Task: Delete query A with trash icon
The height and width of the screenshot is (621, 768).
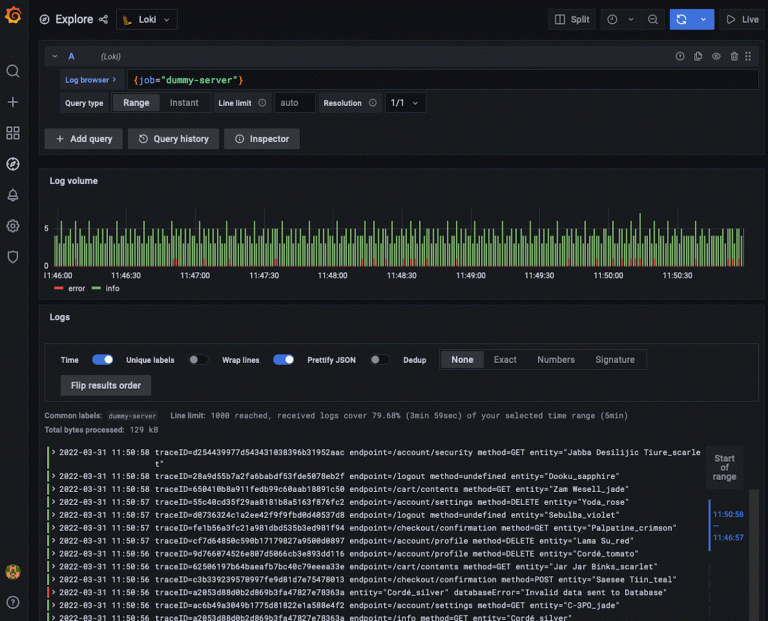Action: pyautogui.click(x=735, y=57)
